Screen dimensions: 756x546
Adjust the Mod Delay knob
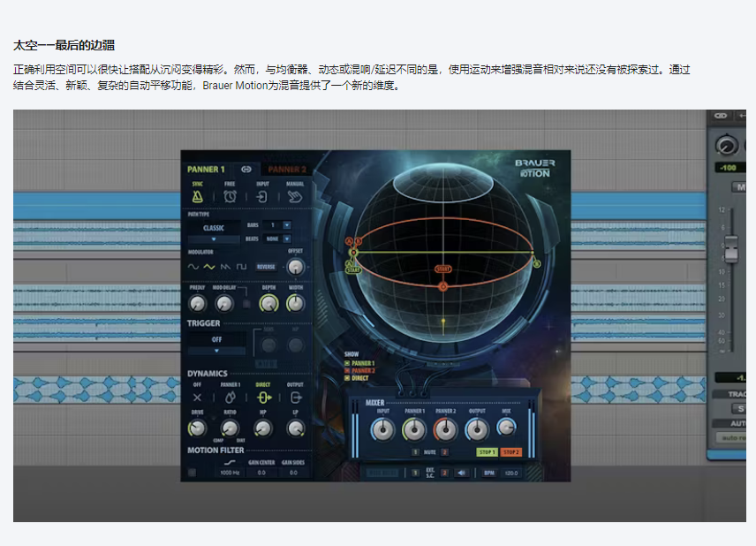pyautogui.click(x=224, y=303)
